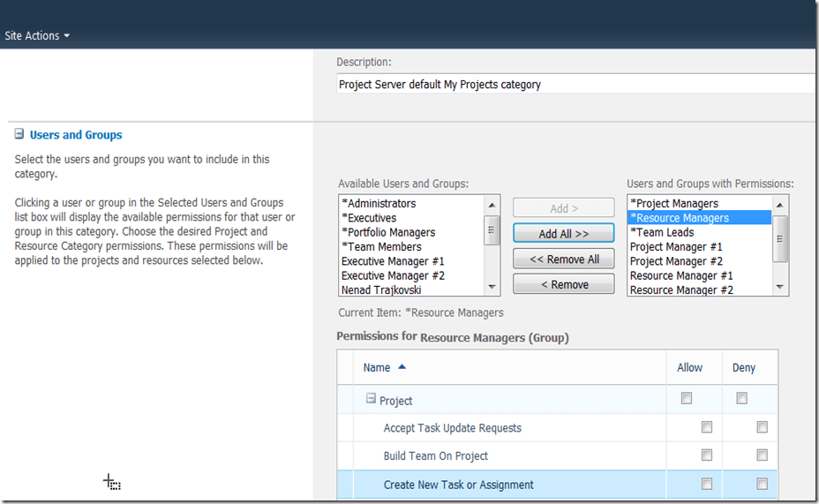Check Deny for the Project category

click(x=741, y=399)
